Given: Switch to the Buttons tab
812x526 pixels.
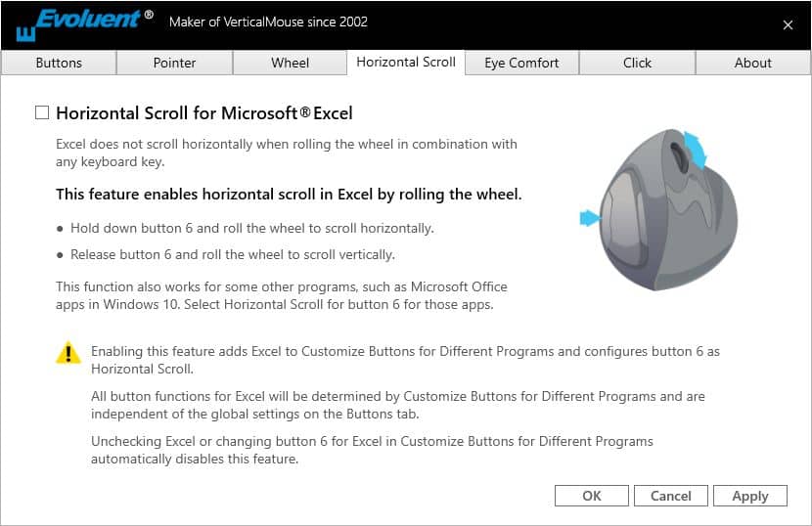Looking at the screenshot, I should pyautogui.click(x=59, y=63).
